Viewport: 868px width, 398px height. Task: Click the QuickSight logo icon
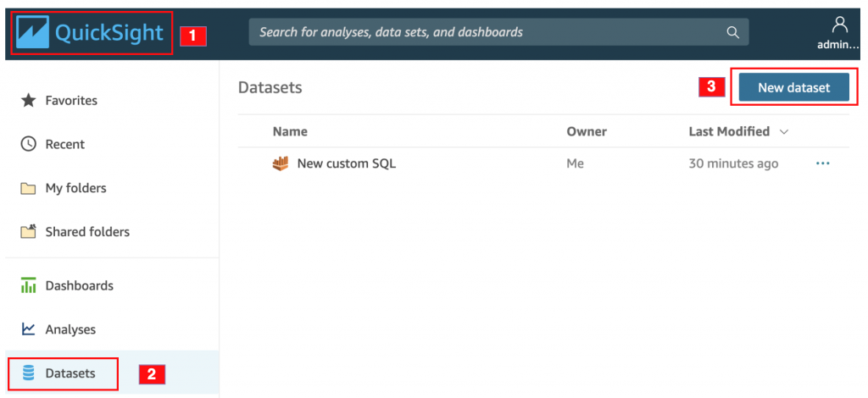(33, 32)
